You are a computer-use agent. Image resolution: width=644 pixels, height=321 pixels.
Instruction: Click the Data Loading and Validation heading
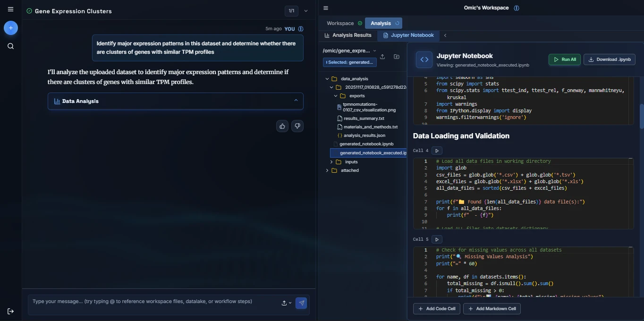461,136
